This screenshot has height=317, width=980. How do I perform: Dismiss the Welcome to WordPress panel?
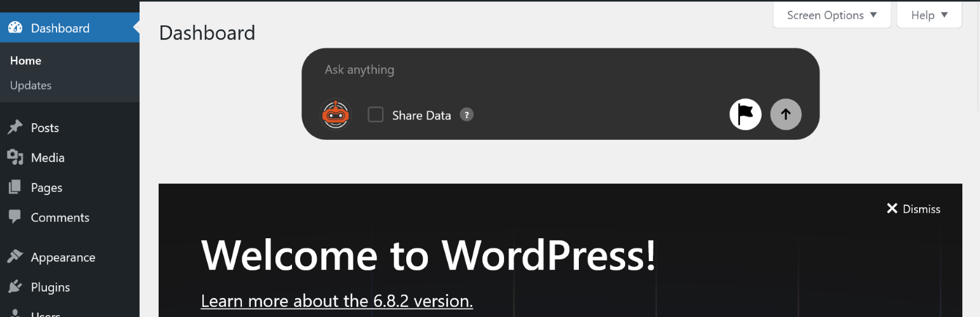pyautogui.click(x=913, y=209)
